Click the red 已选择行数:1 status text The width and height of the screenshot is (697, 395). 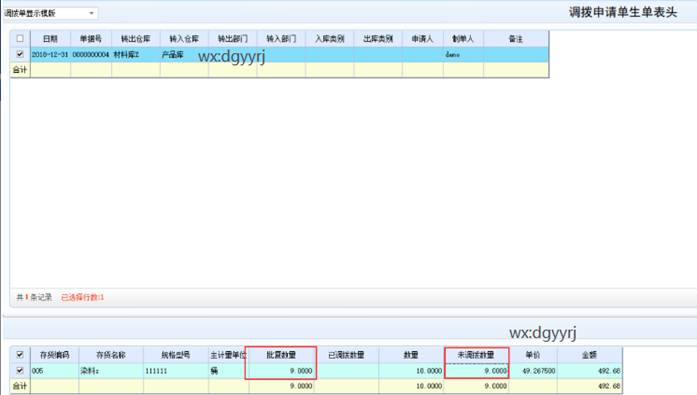pos(82,297)
